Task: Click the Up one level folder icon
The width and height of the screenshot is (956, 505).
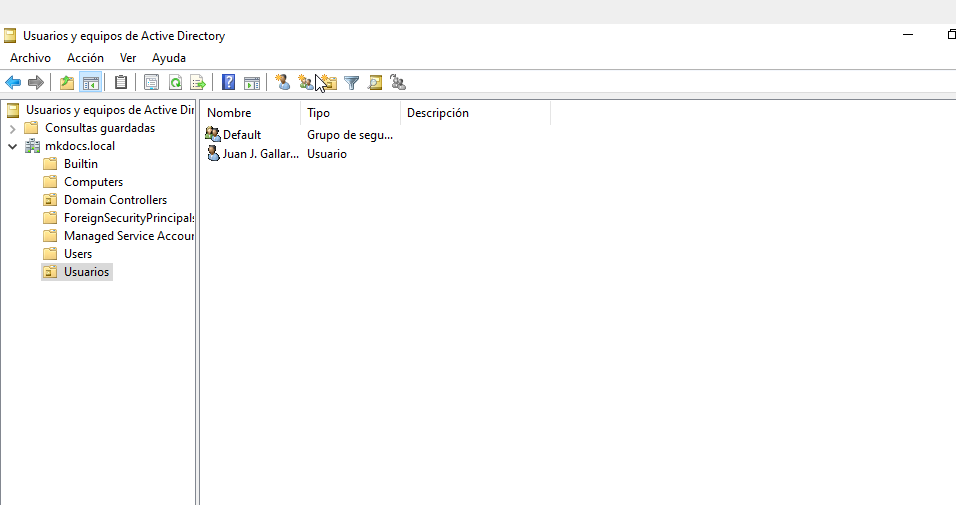Action: 67,83
